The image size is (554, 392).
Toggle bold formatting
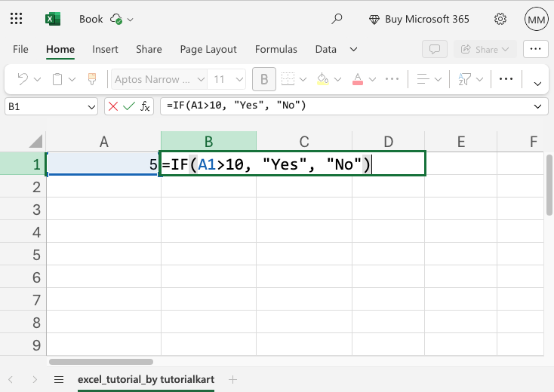(x=263, y=79)
